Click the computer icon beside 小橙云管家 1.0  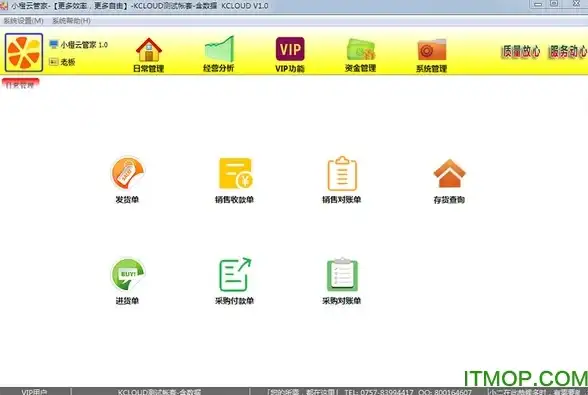coord(54,44)
